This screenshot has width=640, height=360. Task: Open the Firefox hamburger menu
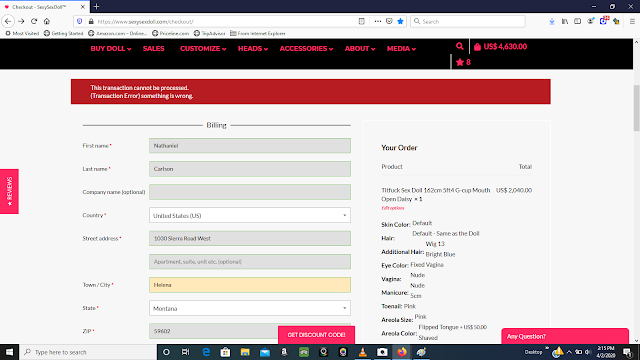(x=632, y=21)
